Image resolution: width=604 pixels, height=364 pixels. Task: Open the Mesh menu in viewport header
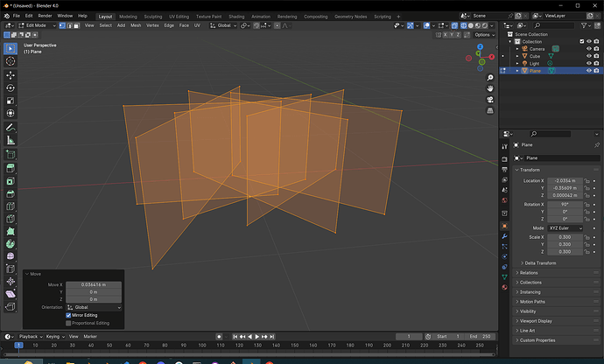136,25
